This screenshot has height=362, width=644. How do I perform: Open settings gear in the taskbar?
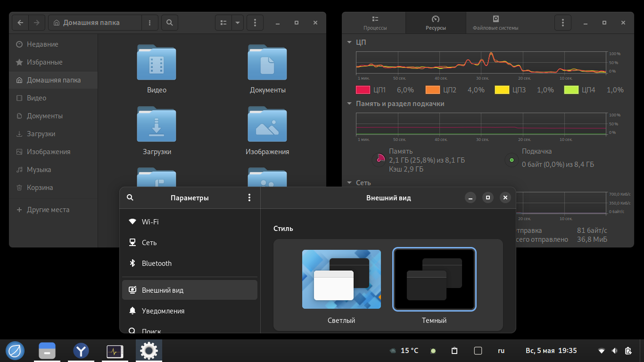(x=149, y=351)
